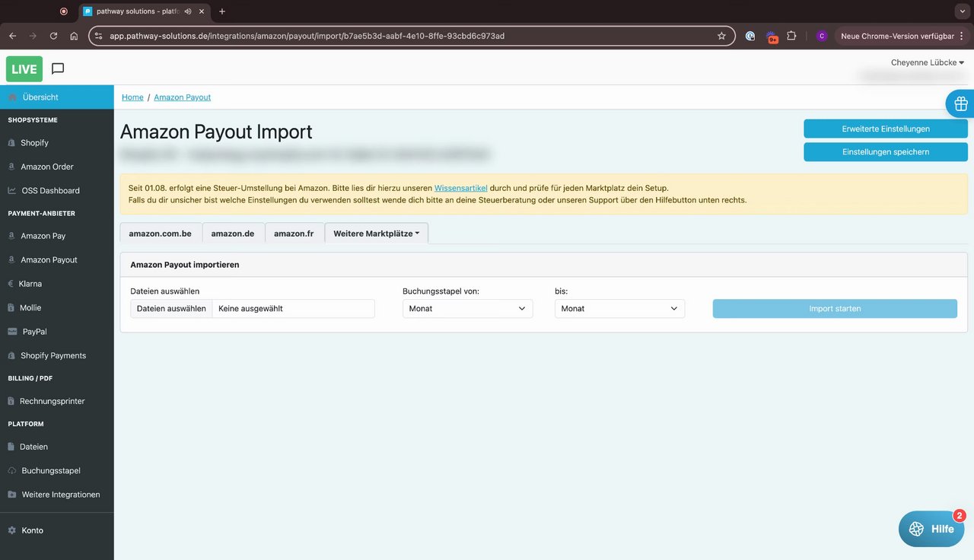974x560 pixels.
Task: Follow the Wissensartikel link
Action: coord(460,188)
